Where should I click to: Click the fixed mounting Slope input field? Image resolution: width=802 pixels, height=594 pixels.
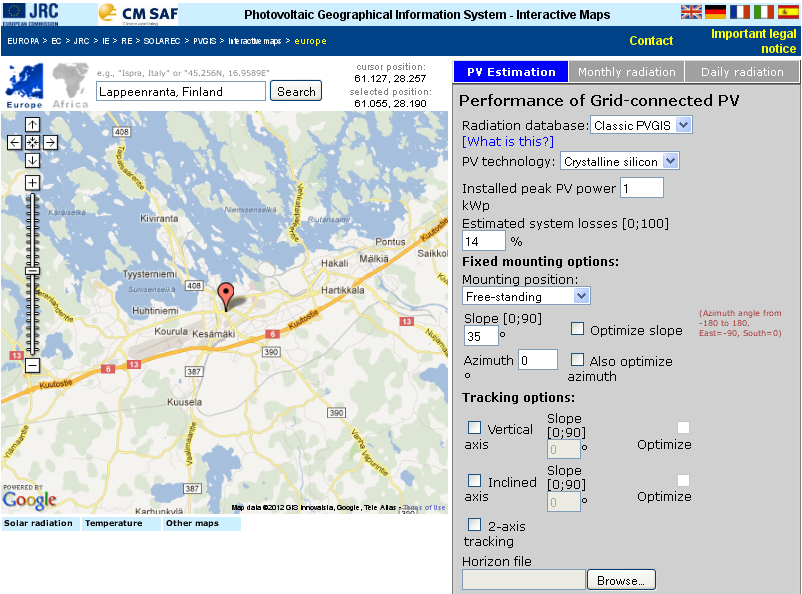(481, 336)
